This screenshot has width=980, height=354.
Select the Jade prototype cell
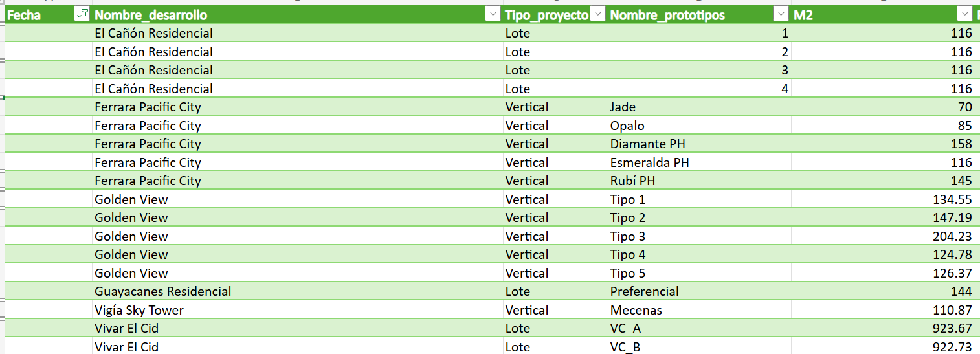tap(623, 107)
